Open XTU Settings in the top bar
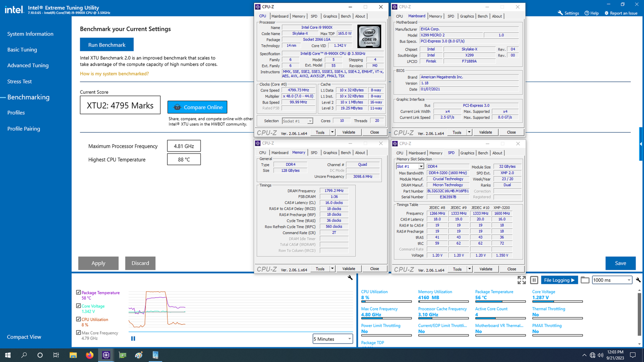Screen dimensions: 644x362 pyautogui.click(x=568, y=13)
